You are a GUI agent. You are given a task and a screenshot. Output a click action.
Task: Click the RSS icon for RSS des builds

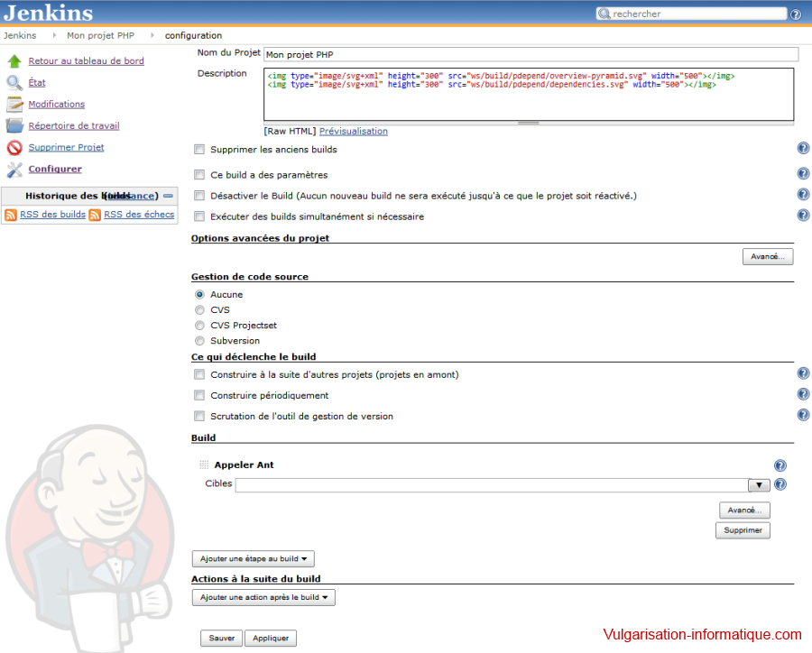(x=11, y=215)
